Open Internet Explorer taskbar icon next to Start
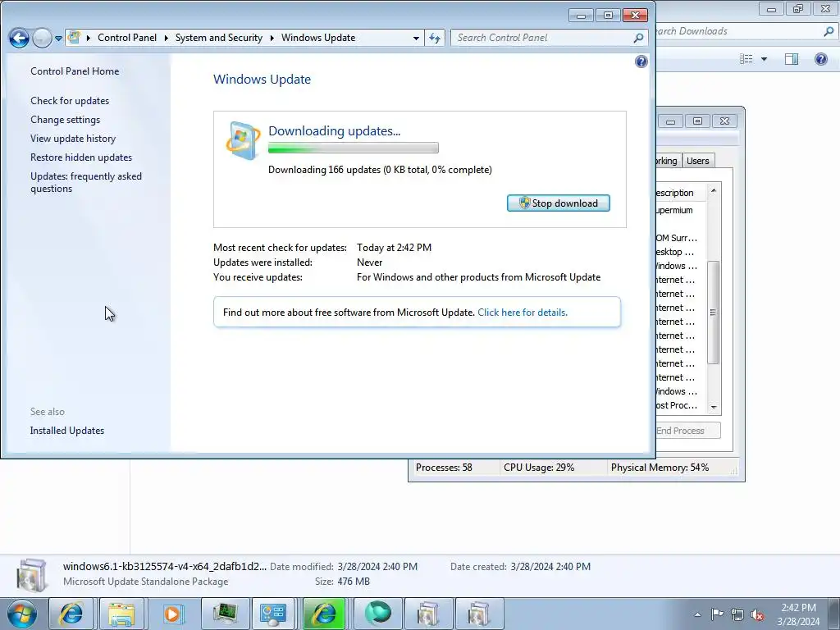Viewport: 840px width, 630px height. tap(71, 614)
